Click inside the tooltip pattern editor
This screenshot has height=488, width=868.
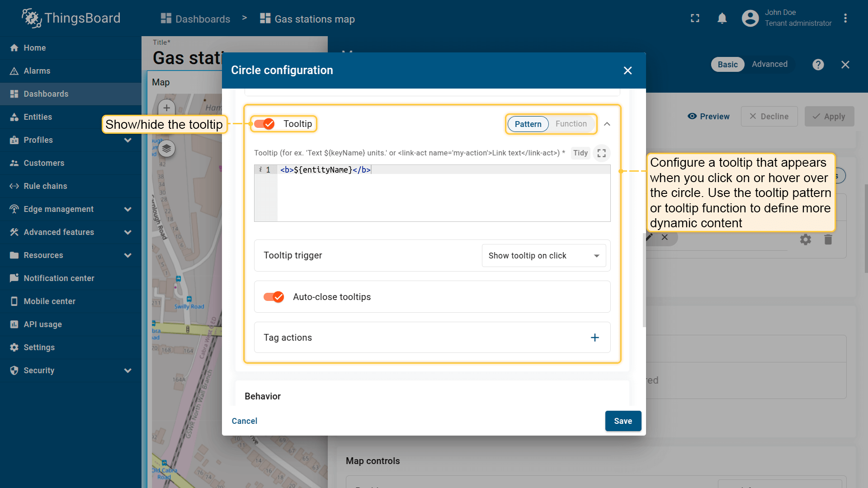click(x=443, y=194)
